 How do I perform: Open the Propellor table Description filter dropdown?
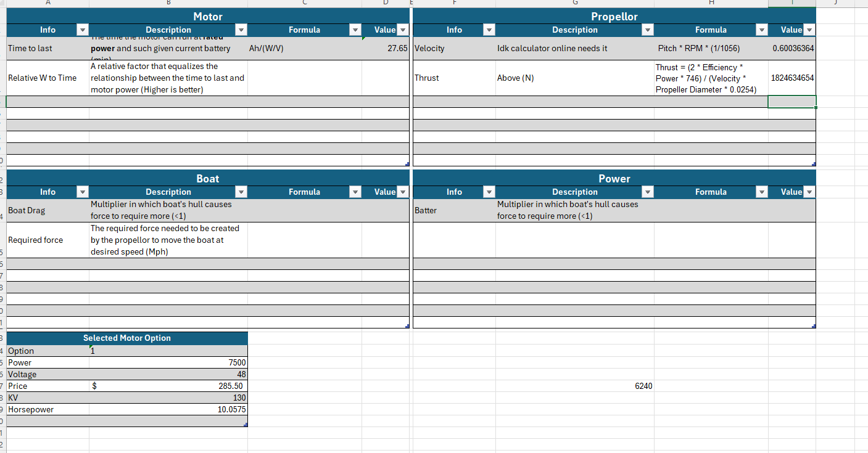coord(647,30)
